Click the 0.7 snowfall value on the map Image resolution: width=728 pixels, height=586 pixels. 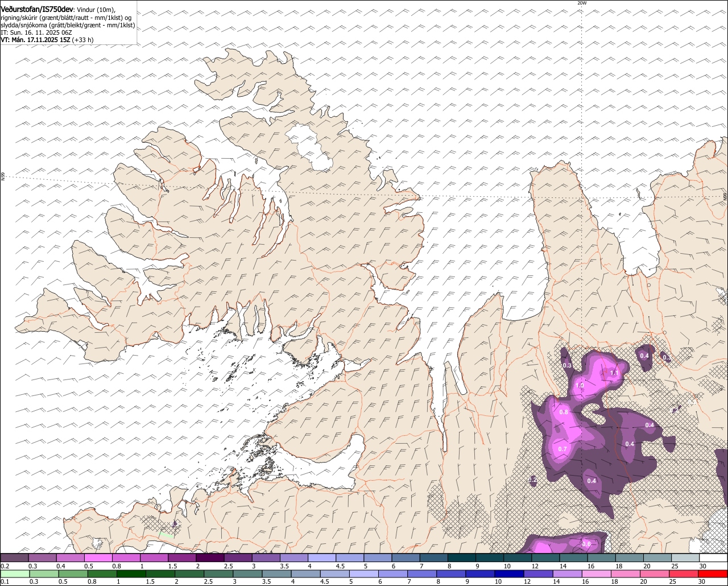562,449
